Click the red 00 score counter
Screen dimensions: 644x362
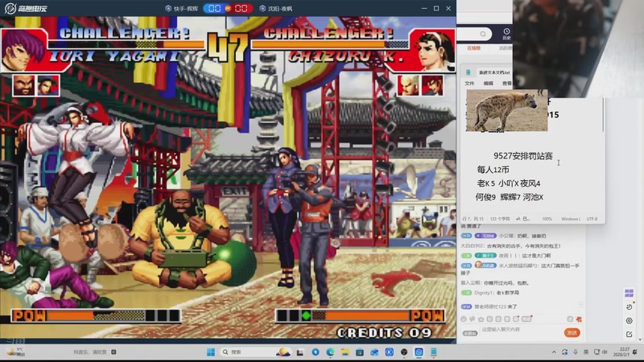coord(241,8)
